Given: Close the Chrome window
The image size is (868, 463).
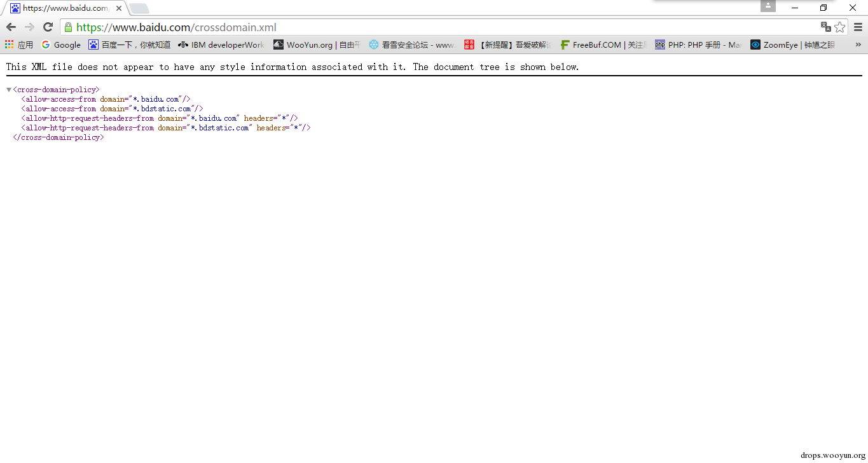Looking at the screenshot, I should pos(853,8).
